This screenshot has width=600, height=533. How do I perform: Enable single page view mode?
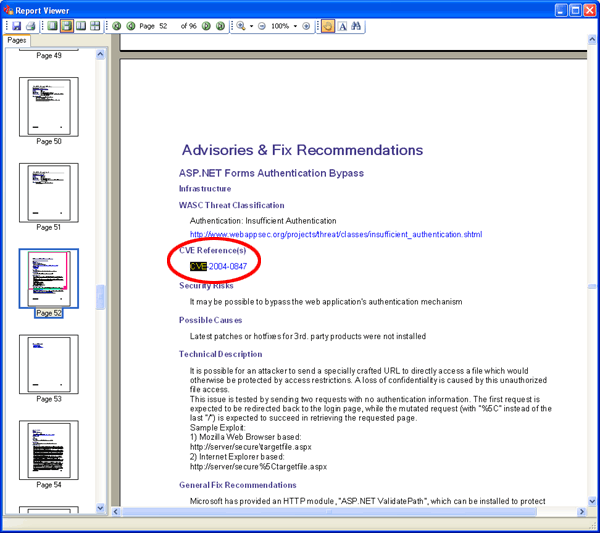coord(52,26)
